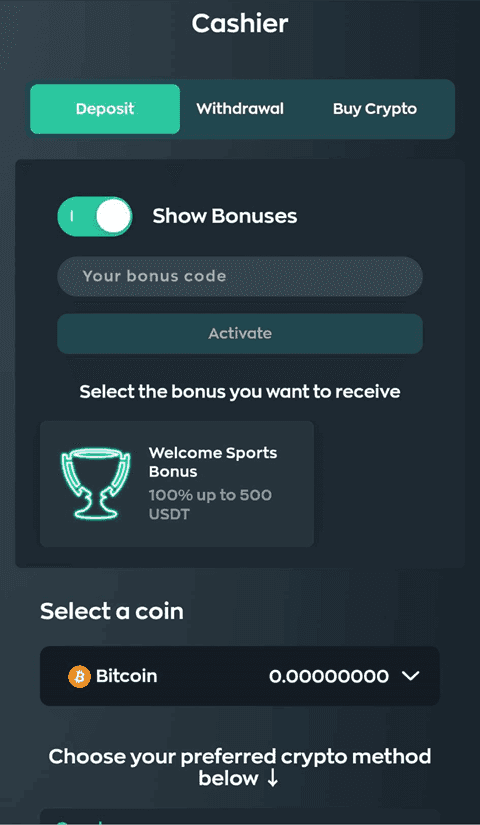
Task: Click "Choose your preferred crypto method" text
Action: click(240, 757)
